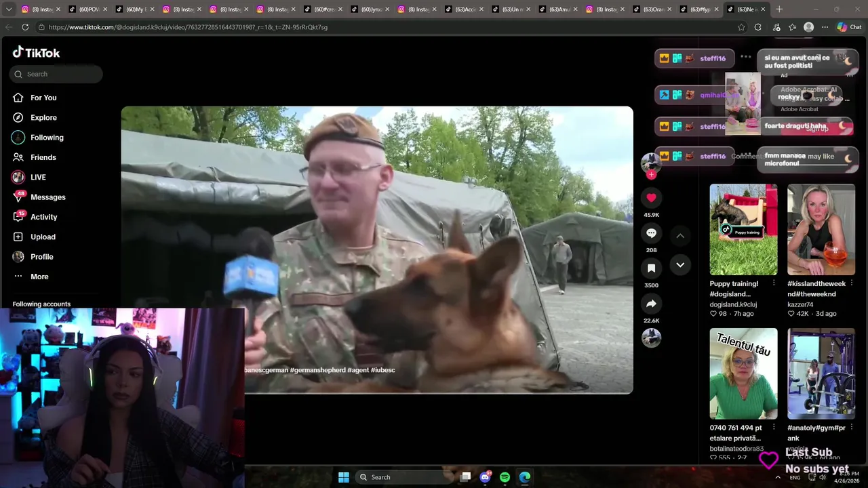
Task: Close the active (63)Ne tab
Action: (763, 9)
